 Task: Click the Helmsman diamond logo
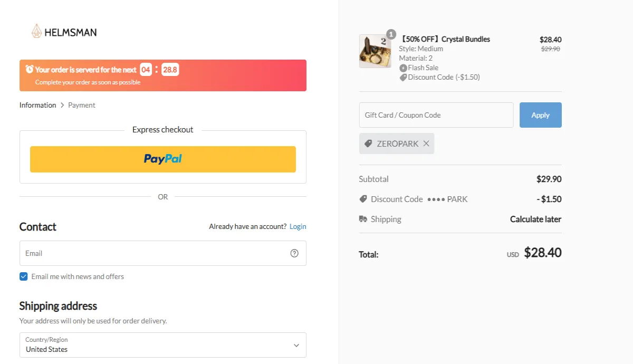pos(36,31)
